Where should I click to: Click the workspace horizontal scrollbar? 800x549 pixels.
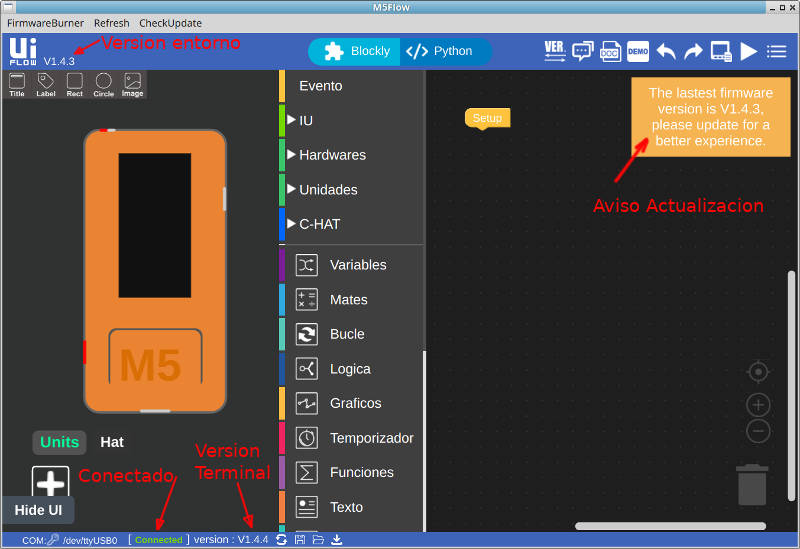point(670,526)
